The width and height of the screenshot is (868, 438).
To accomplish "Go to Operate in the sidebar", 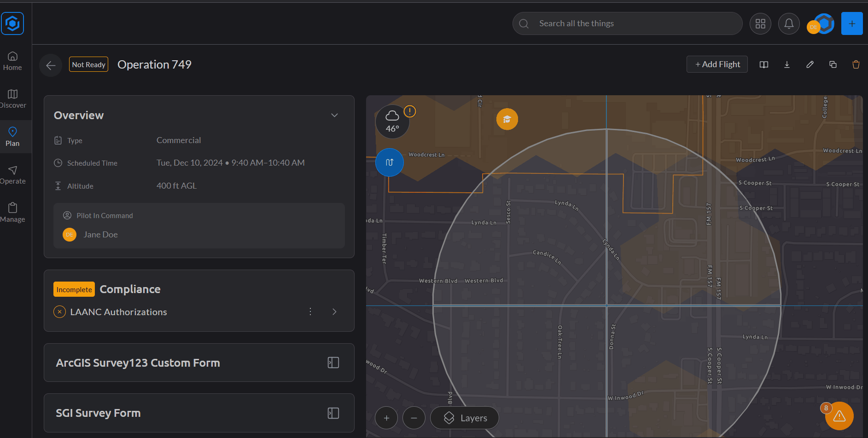I will (13, 175).
